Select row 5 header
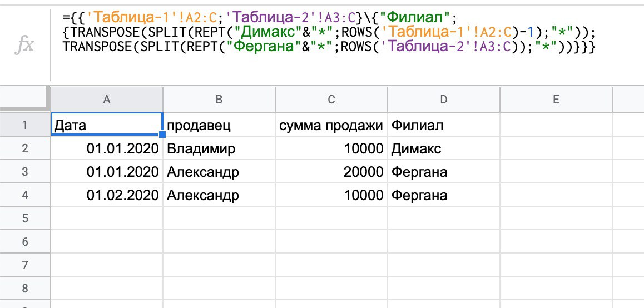Viewport: 644px width, 308px height. 25,218
